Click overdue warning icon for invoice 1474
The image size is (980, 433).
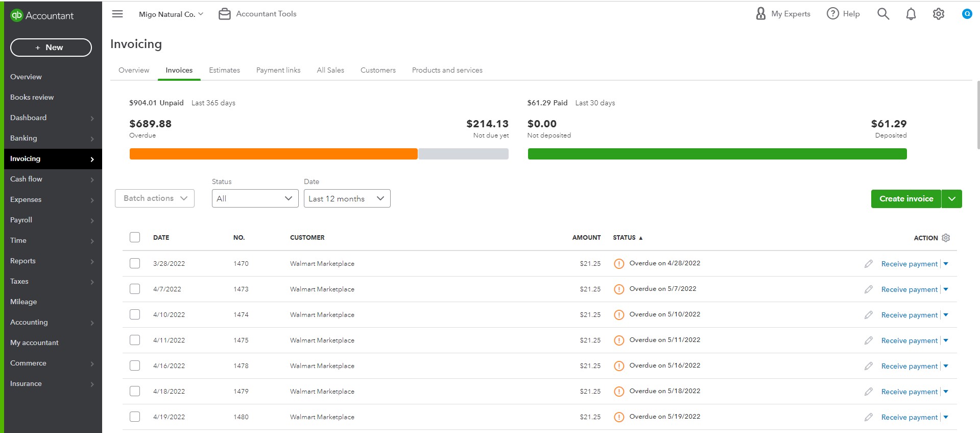[x=618, y=315]
